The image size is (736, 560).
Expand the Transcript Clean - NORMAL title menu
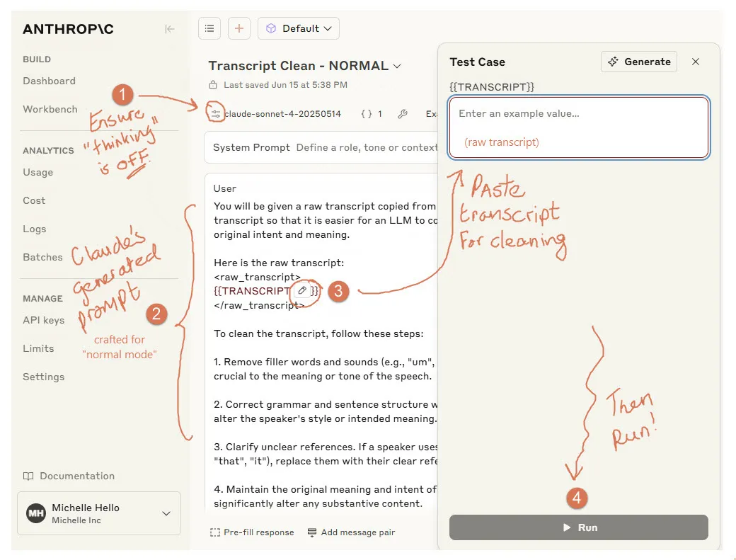(397, 66)
